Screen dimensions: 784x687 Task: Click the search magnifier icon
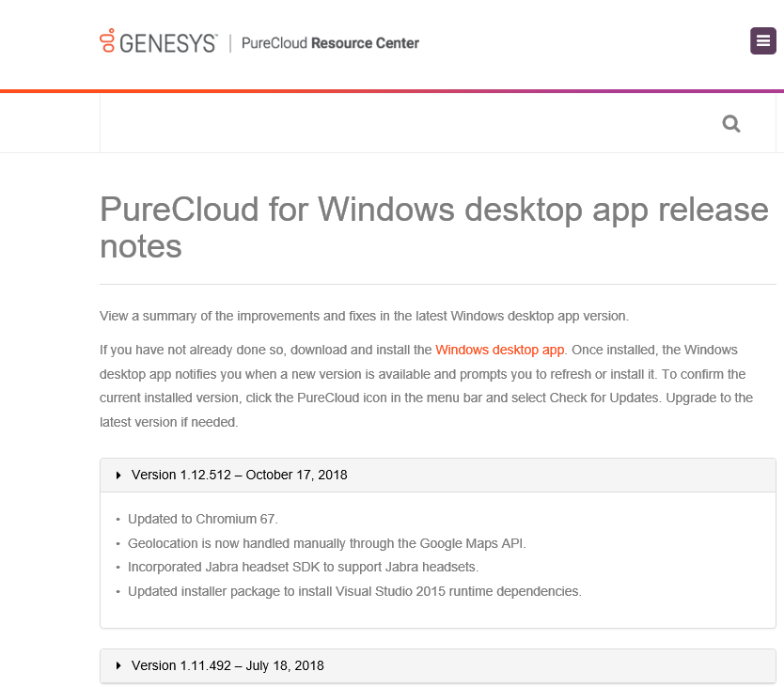[x=731, y=123]
